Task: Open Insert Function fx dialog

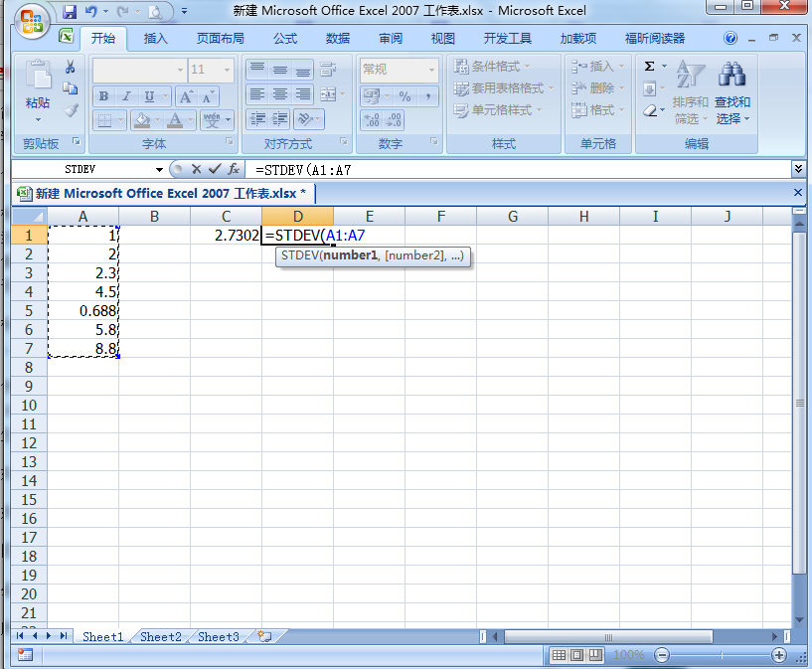Action: pos(234,169)
